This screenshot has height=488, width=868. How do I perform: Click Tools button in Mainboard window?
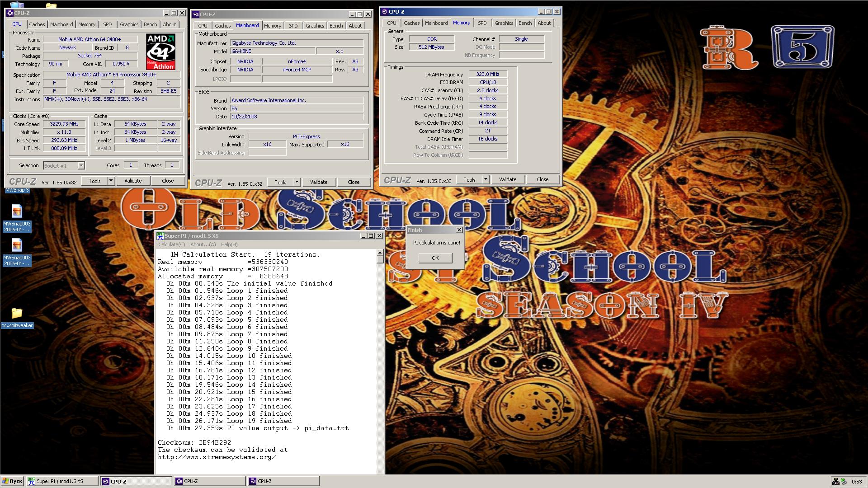[280, 182]
